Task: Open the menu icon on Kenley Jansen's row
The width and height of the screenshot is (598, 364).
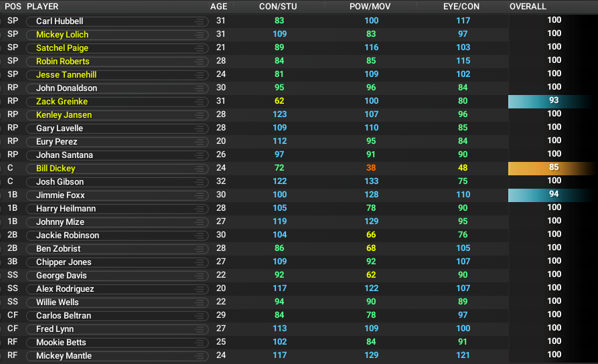Action: pyautogui.click(x=200, y=115)
